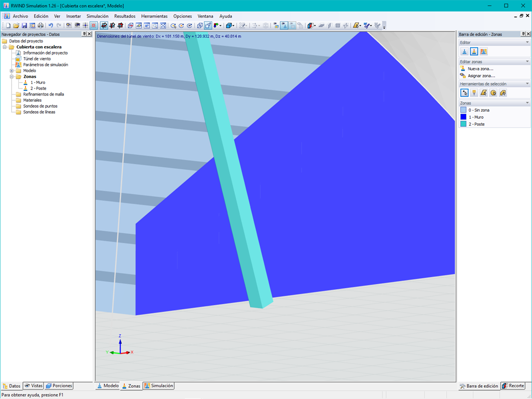
Task: Collapse the Editar zonas section
Action: (x=527, y=61)
